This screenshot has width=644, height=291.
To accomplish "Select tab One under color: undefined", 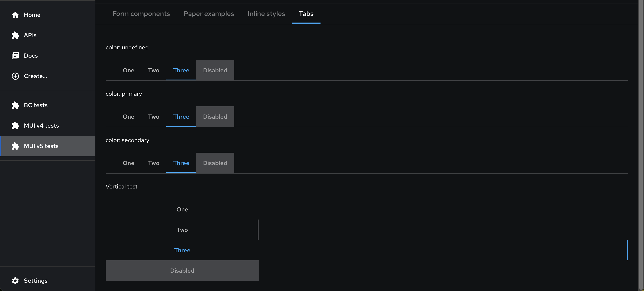I will (x=128, y=70).
